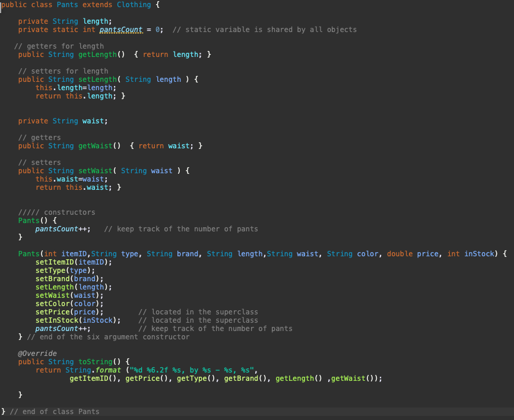This screenshot has width=514, height=420.
Task: Click pantsCount++ in the no-argument constructor
Action: point(63,229)
